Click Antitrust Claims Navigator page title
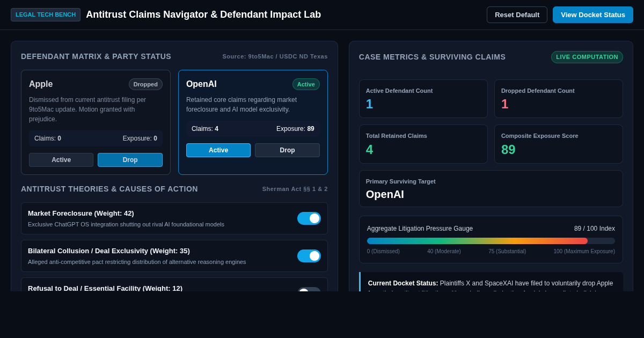Screen dimensions: 644x338 [x=203, y=14]
